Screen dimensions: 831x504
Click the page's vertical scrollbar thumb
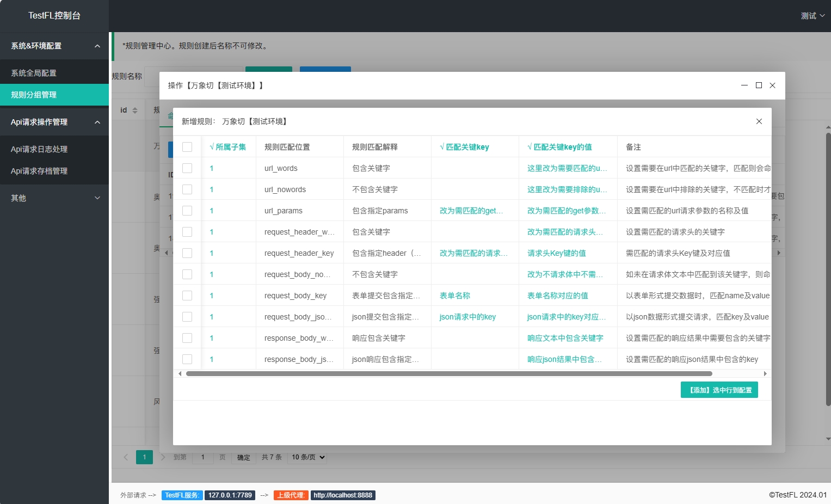[x=828, y=269]
